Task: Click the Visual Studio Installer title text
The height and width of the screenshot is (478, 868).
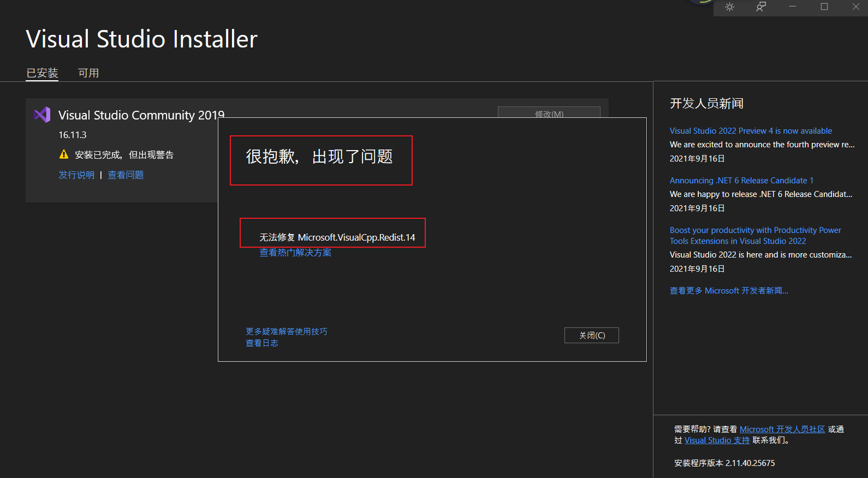Action: [141, 39]
